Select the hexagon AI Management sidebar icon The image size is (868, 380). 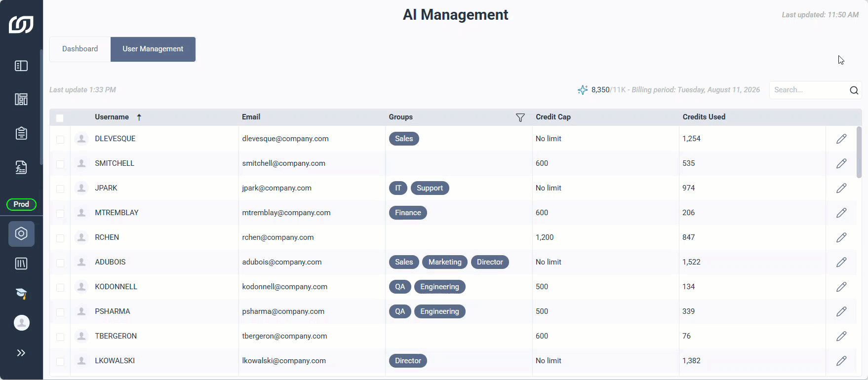click(21, 233)
